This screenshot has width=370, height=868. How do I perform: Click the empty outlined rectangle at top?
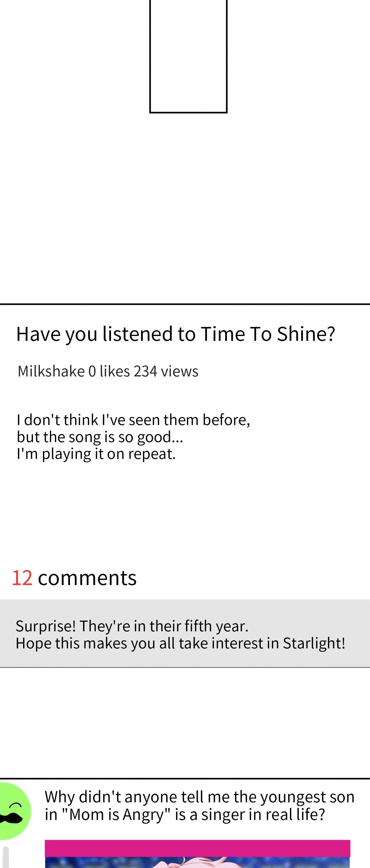pos(188,56)
